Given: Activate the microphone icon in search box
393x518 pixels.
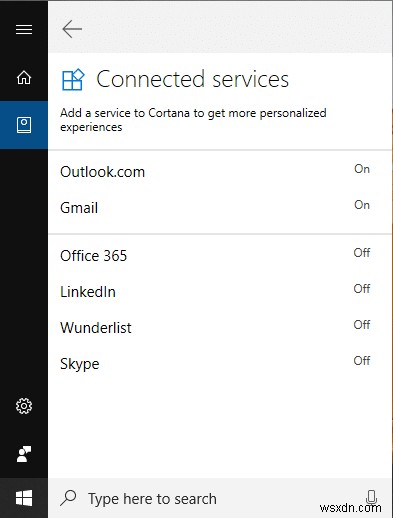Looking at the screenshot, I should click(371, 498).
